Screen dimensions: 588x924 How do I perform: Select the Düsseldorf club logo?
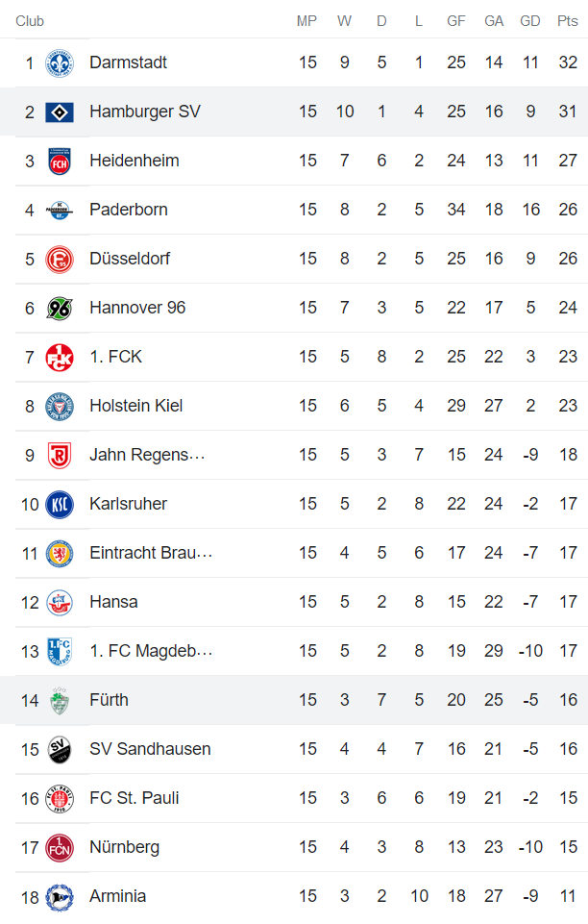(x=60, y=260)
